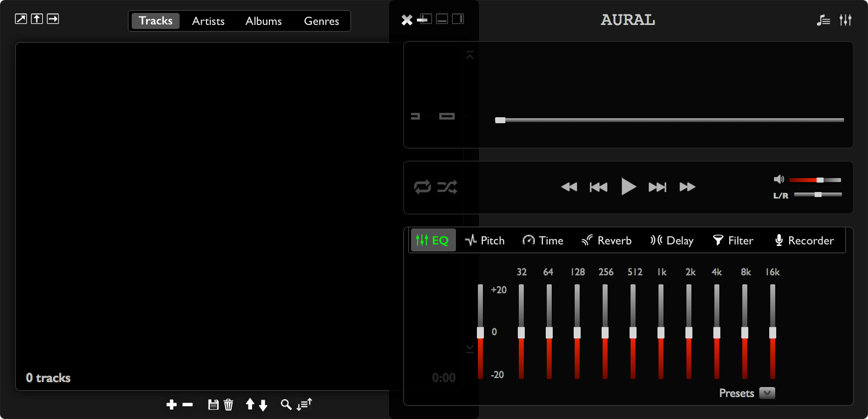Screen dimensions: 868x419
Task: Move selected tracks up with the up arrow
Action: click(x=250, y=404)
